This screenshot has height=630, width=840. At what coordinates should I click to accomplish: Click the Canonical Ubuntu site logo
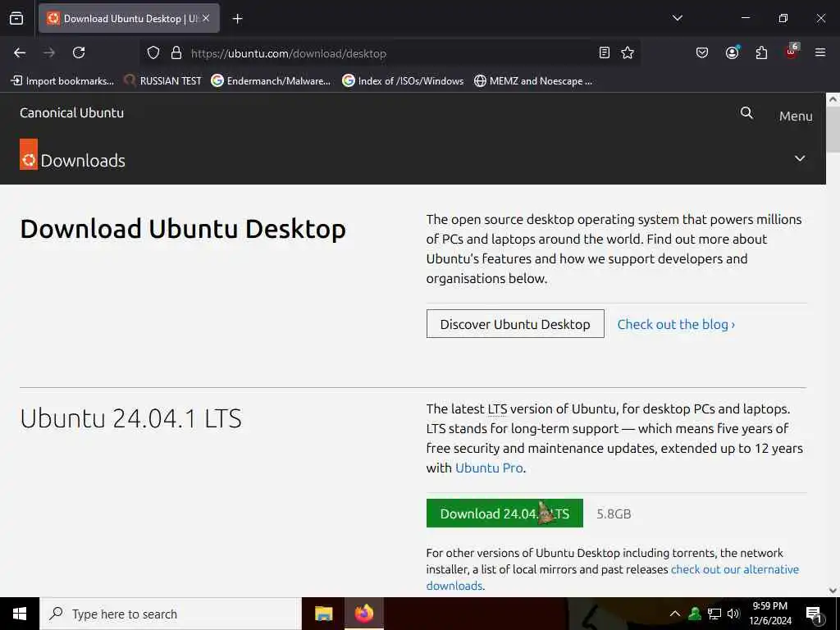point(72,112)
